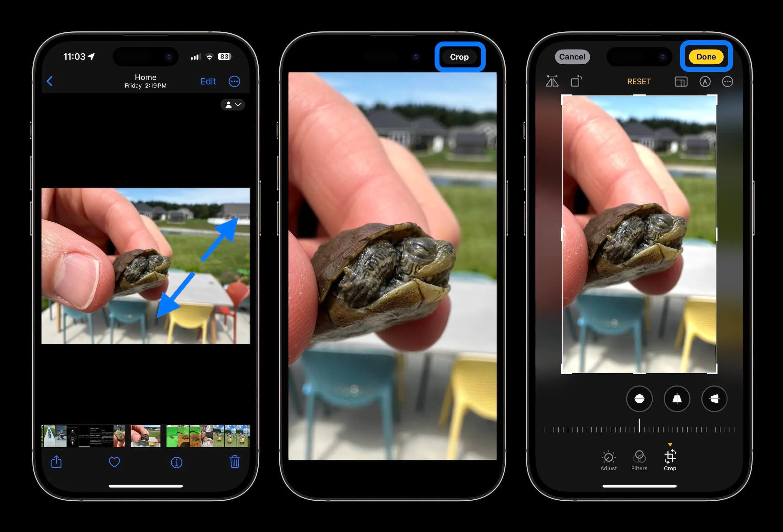Tap the Edit button on photo

[x=209, y=81]
